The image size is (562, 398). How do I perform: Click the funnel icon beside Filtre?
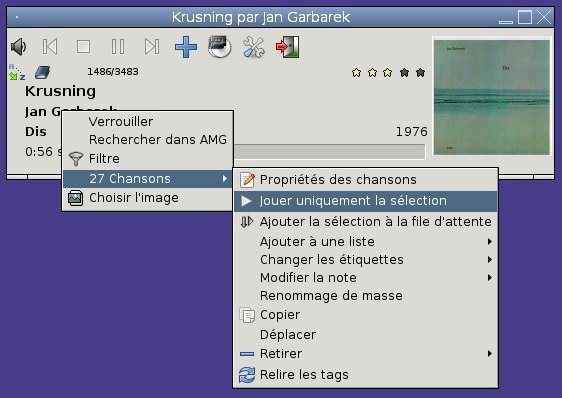[76, 159]
